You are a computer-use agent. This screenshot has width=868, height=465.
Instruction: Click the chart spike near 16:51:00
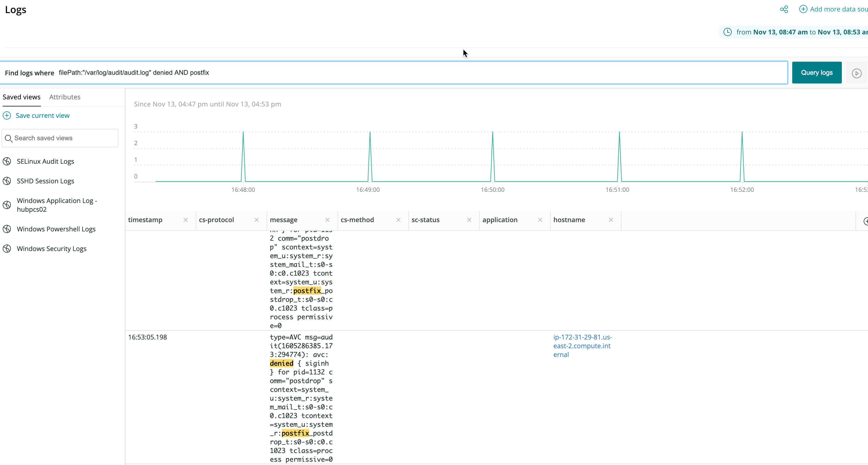[619, 156]
